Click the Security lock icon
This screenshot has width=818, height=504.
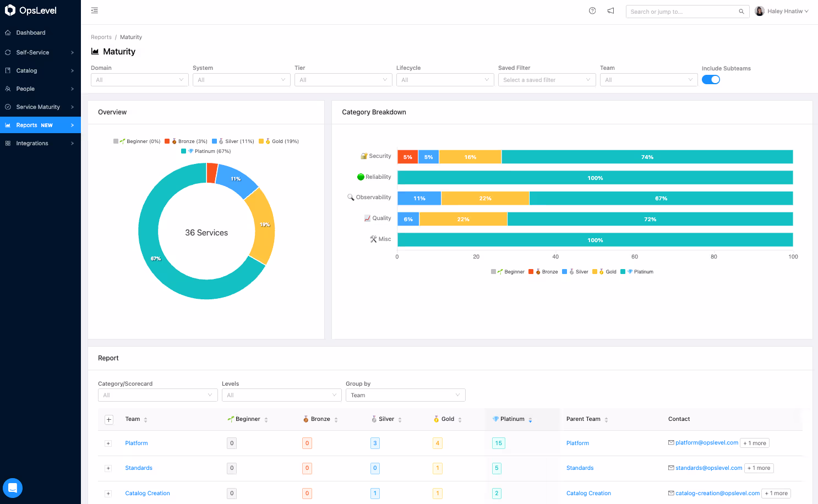(x=364, y=156)
